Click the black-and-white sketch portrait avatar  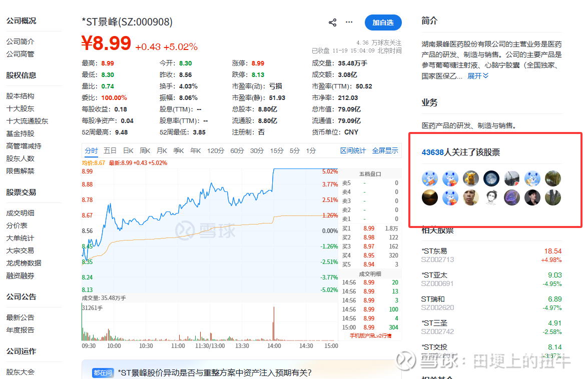(491, 197)
